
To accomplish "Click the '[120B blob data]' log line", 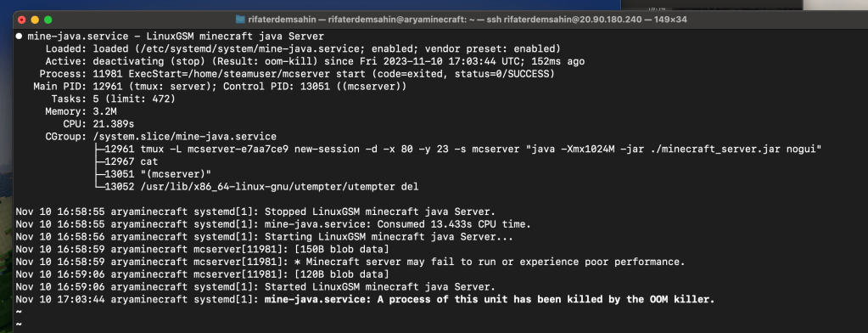I will [x=203, y=274].
